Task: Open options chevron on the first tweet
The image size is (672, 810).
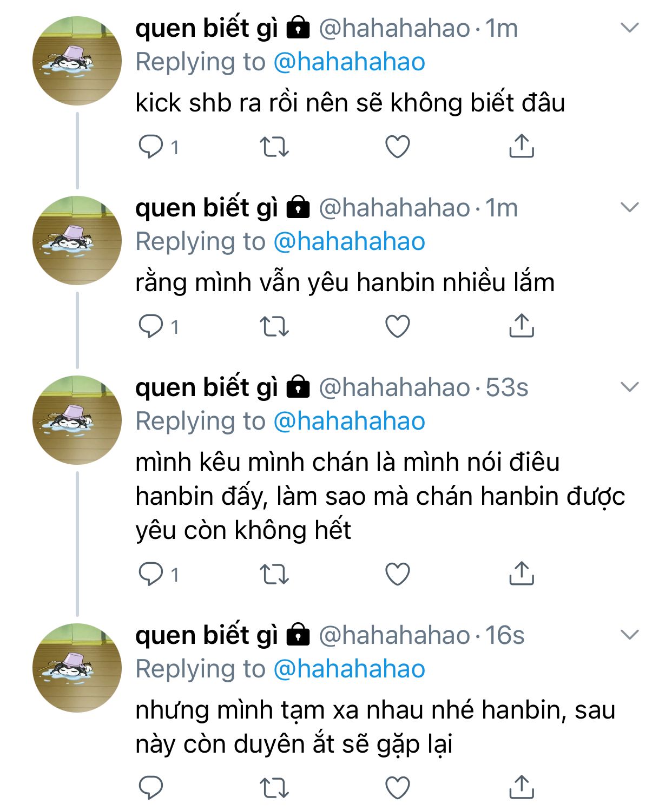Action: pos(630,28)
